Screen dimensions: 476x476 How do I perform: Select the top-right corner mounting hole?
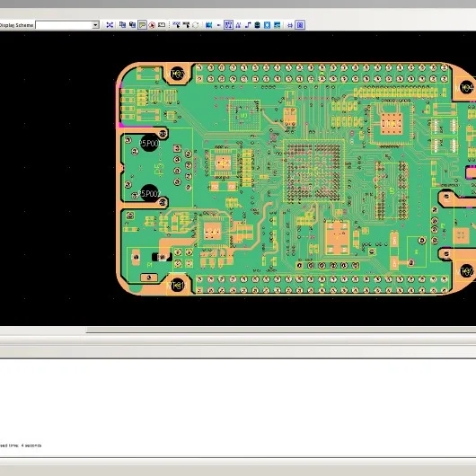click(467, 87)
